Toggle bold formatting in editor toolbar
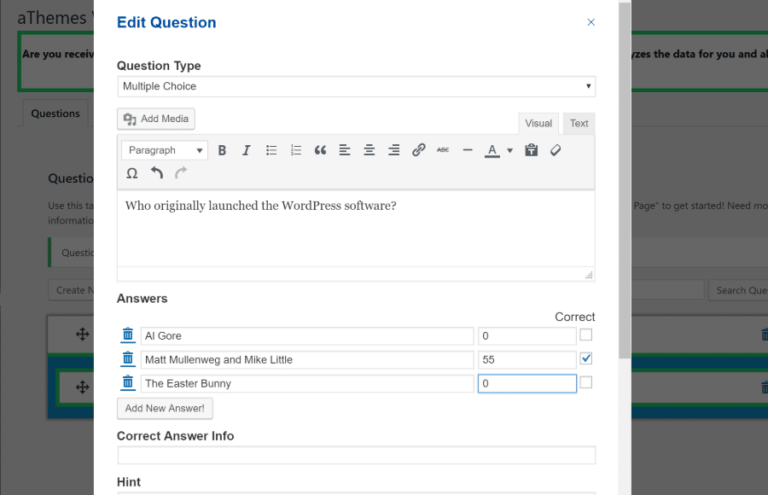The width and height of the screenshot is (768, 495). (222, 150)
